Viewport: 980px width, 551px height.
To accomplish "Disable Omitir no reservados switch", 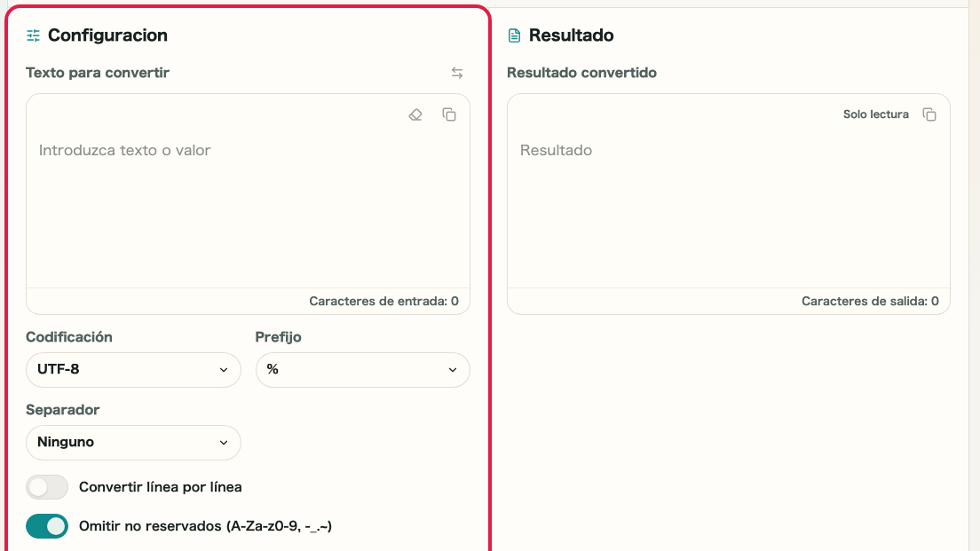I will pos(47,526).
